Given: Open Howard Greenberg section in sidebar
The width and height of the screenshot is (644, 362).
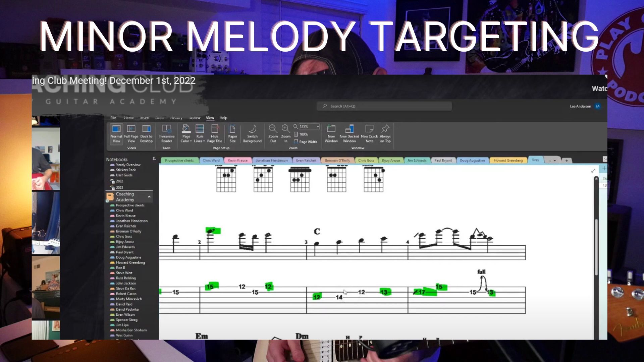Looking at the screenshot, I should pyautogui.click(x=130, y=263).
